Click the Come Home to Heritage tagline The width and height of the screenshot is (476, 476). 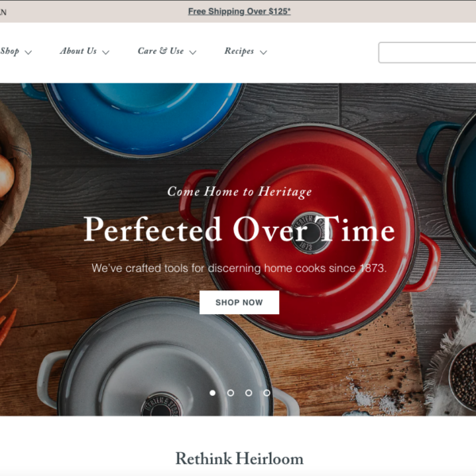click(x=240, y=192)
